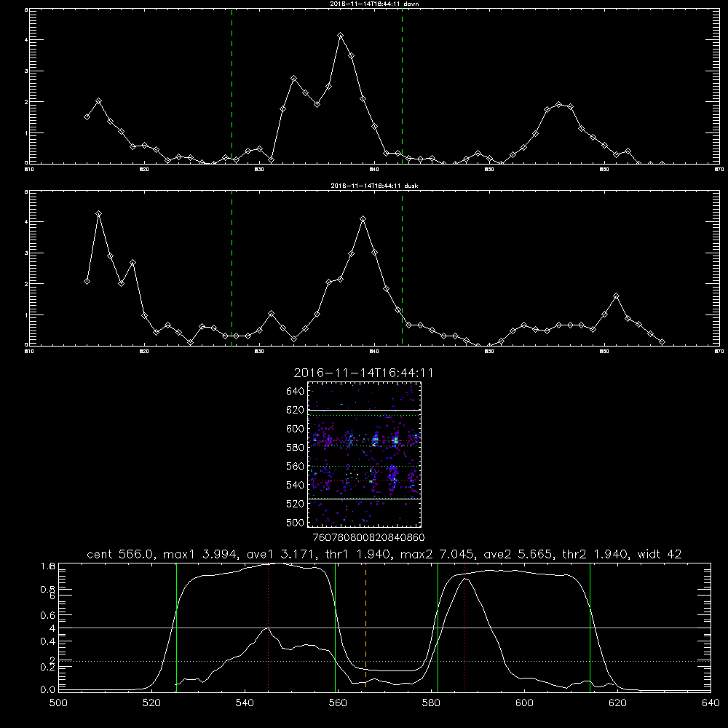Click the blue dotted threshold line in bottom plot
The image size is (728, 728).
tap(384, 661)
